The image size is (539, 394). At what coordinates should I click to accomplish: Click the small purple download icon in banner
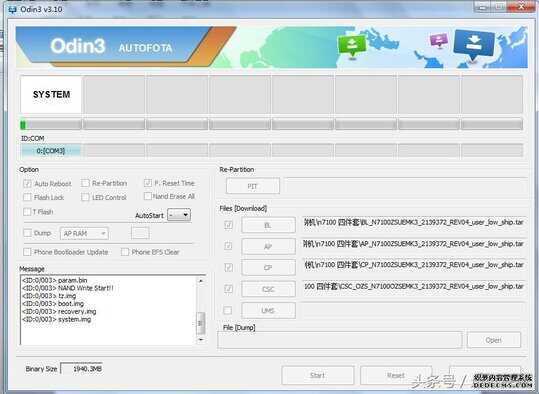(x=439, y=40)
